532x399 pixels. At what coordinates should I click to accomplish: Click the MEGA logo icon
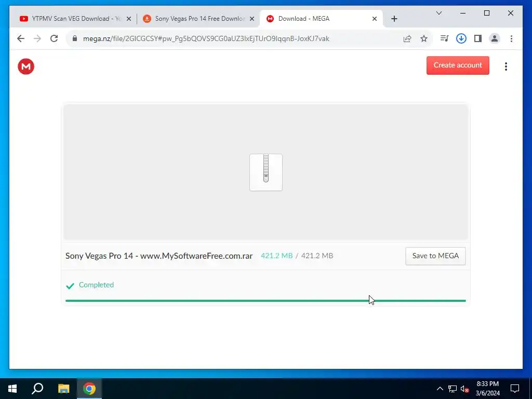point(26,66)
